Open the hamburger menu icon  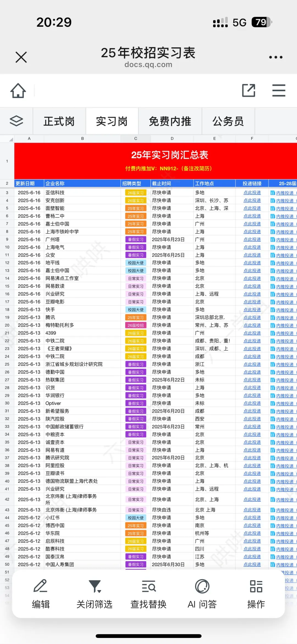(x=279, y=91)
